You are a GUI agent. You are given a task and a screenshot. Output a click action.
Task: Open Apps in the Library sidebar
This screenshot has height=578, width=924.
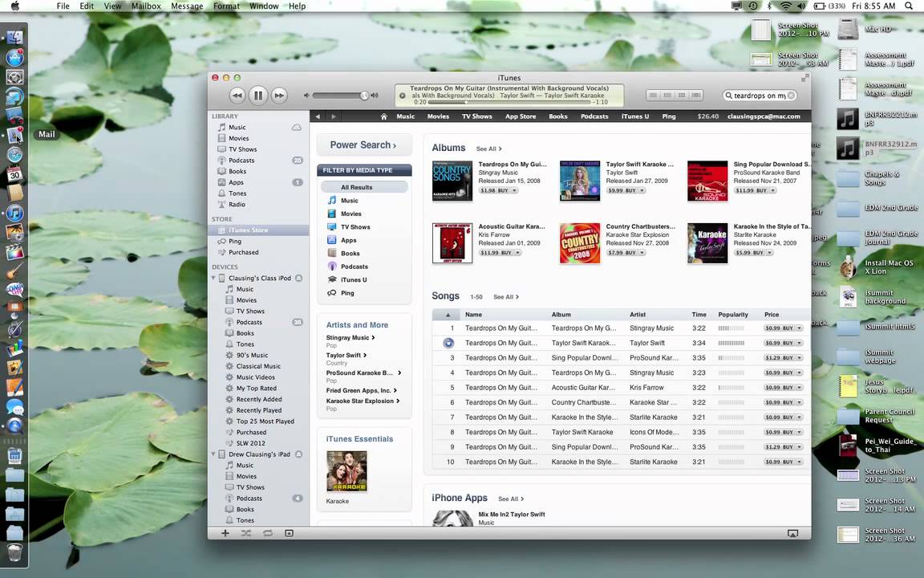236,182
